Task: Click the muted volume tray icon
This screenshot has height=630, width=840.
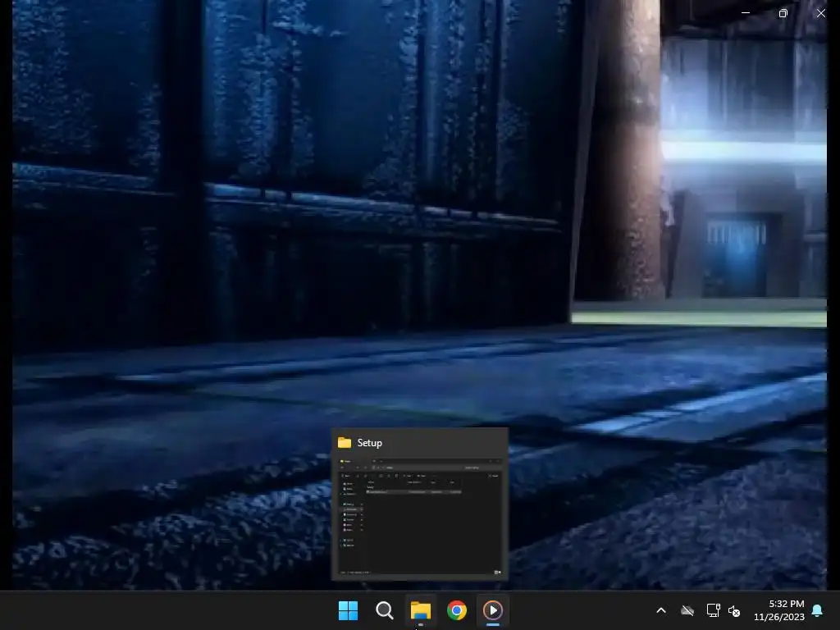Action: tap(734, 610)
